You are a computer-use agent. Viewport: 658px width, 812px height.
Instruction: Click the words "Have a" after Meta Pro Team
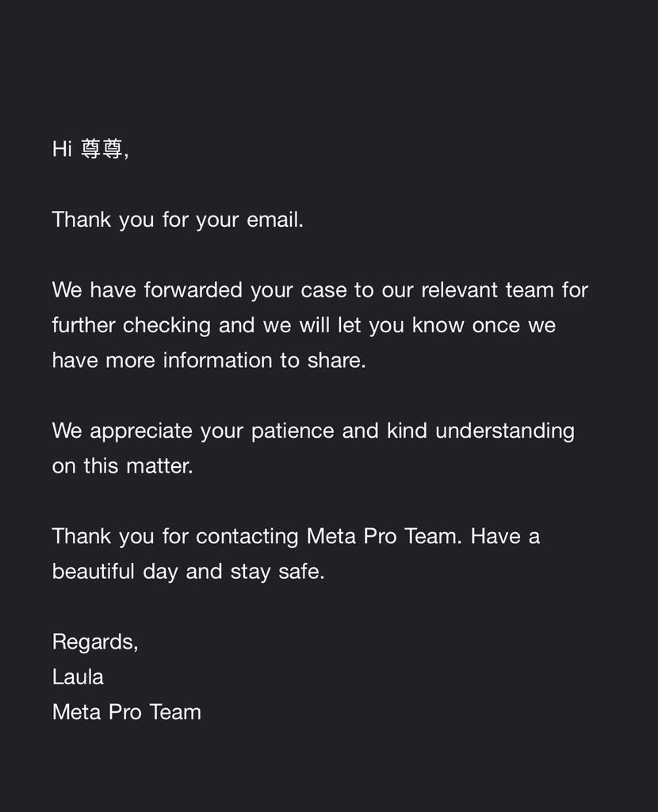[505, 536]
